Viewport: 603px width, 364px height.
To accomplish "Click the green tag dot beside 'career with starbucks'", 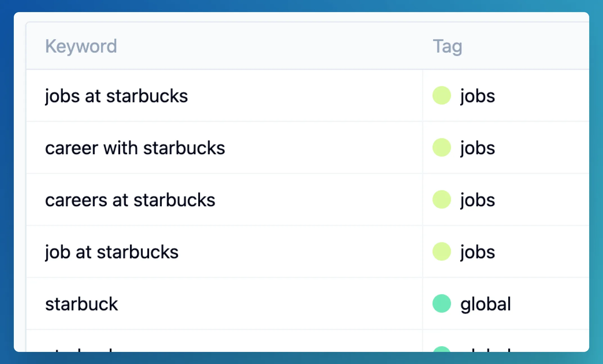I will [442, 148].
